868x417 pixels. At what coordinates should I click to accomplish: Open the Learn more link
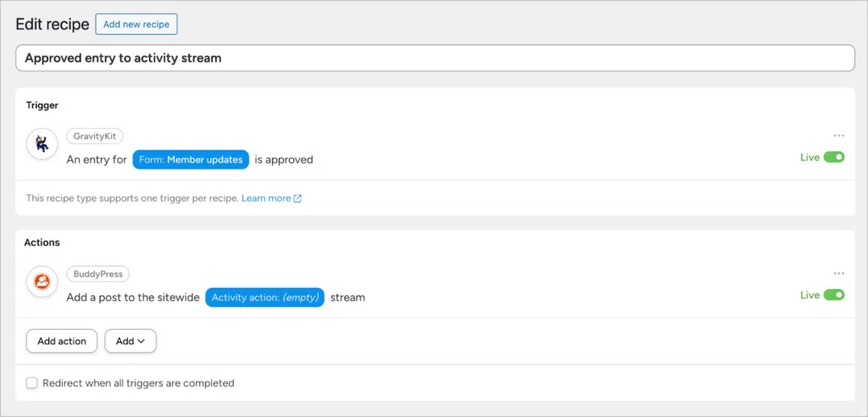coord(266,198)
